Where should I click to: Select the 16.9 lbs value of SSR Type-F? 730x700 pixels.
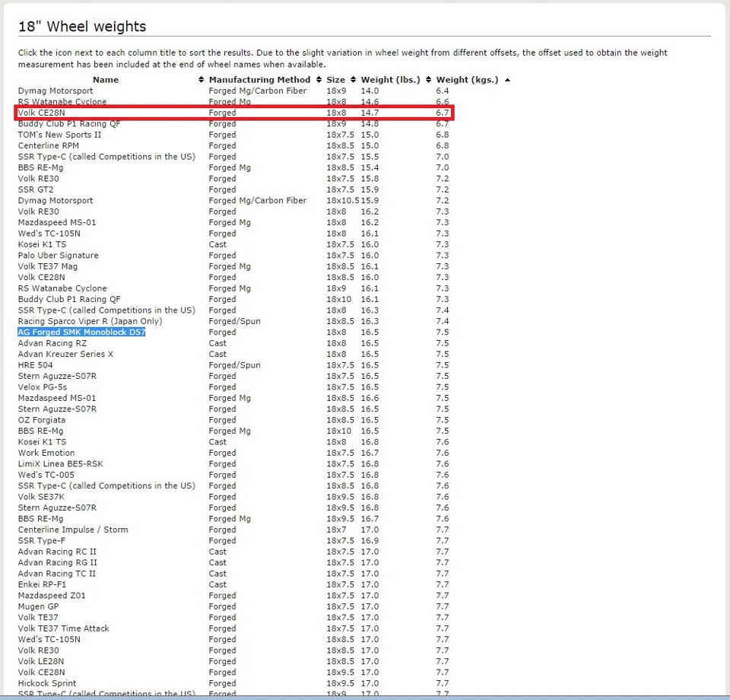[370, 541]
